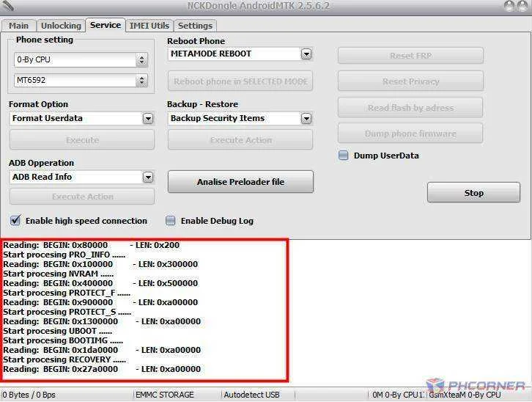The image size is (532, 402).
Task: Click the 0 Bytes / 0 Bps status text
Action: click(x=29, y=395)
